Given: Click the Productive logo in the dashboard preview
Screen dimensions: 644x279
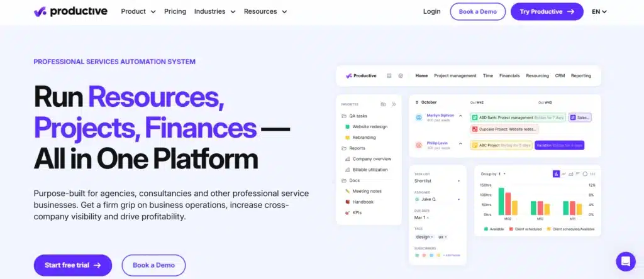Looking at the screenshot, I should point(361,76).
